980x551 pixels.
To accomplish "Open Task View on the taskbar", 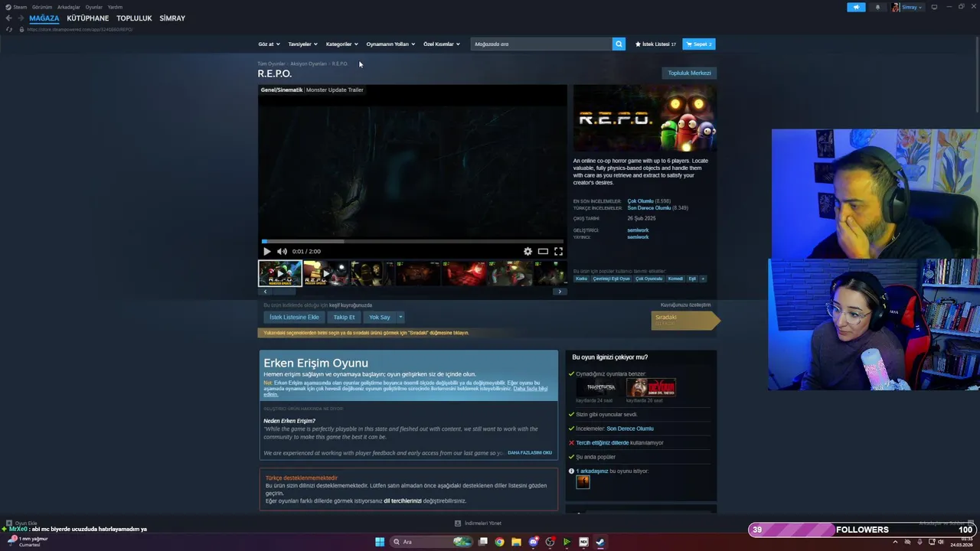I will coord(482,542).
